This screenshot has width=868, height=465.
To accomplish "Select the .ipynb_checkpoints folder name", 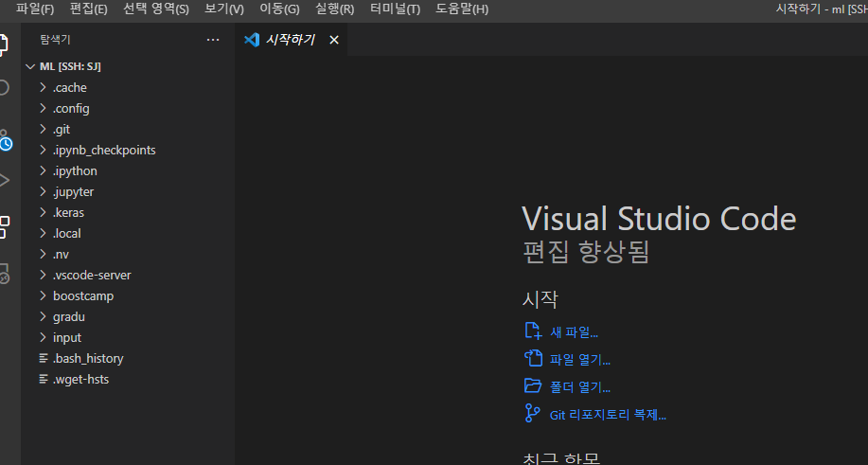I will [104, 150].
